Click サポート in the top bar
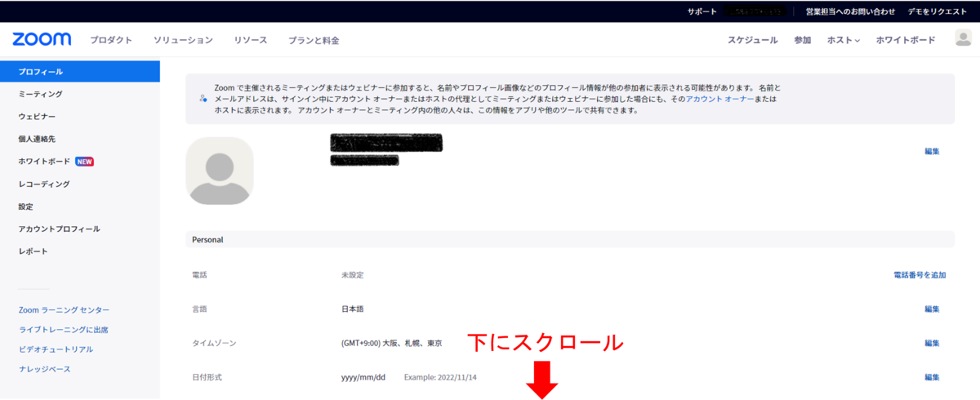This screenshot has width=980, height=400. point(702,11)
